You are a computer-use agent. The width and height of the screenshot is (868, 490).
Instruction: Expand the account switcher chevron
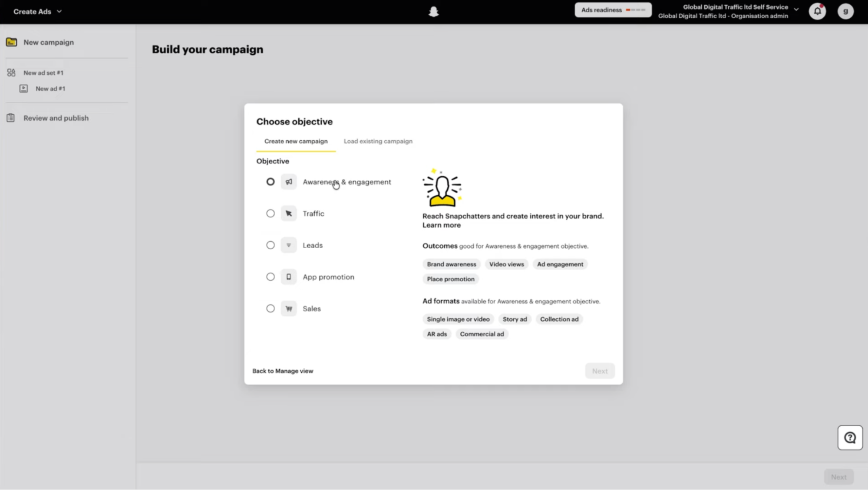(796, 9)
